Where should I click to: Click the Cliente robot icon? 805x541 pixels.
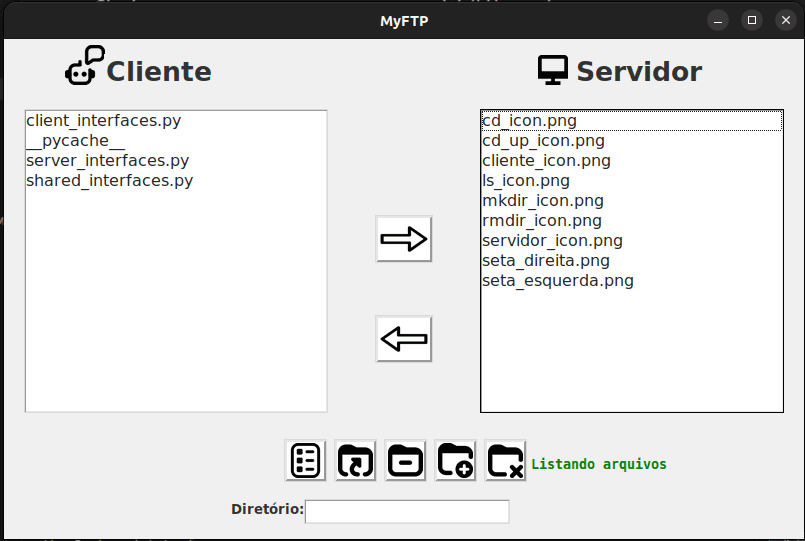click(85, 65)
